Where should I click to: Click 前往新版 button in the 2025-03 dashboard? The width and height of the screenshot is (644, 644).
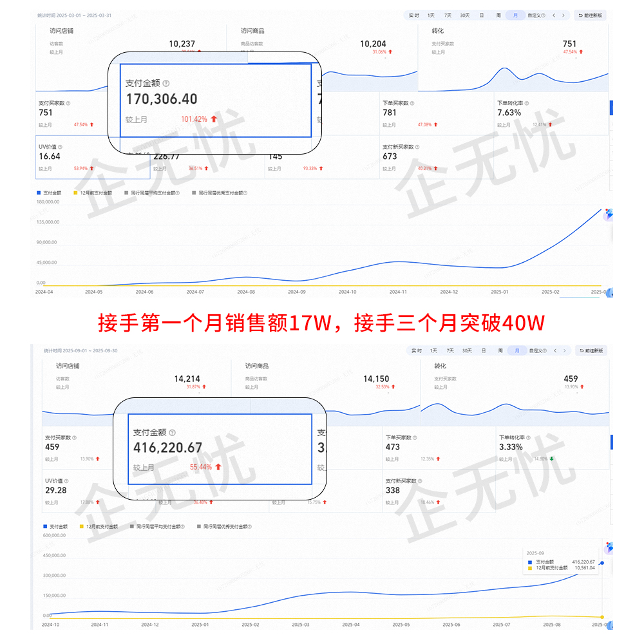coord(590,15)
